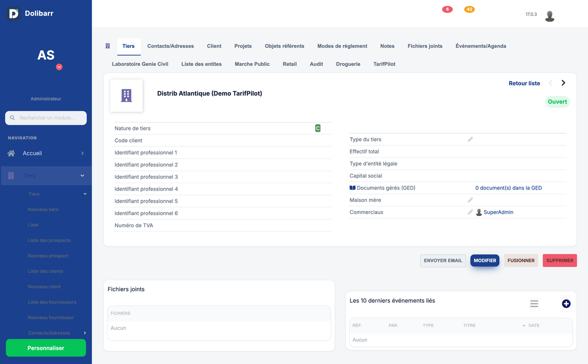Viewport: 588px width, 364px height.
Task: Open the Événements/Agenda tab
Action: pyautogui.click(x=481, y=46)
